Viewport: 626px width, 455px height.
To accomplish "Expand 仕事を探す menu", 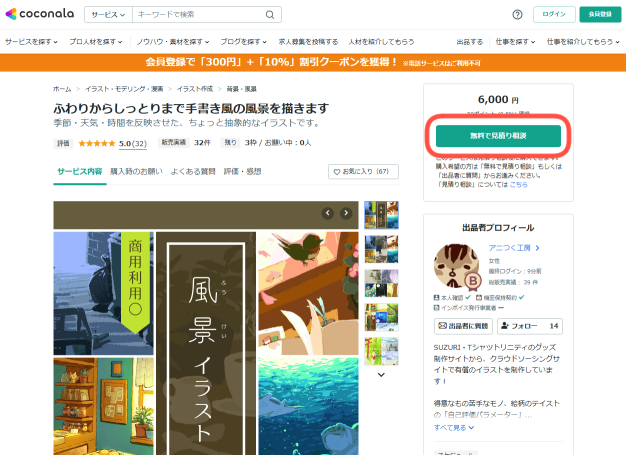I will pos(515,42).
